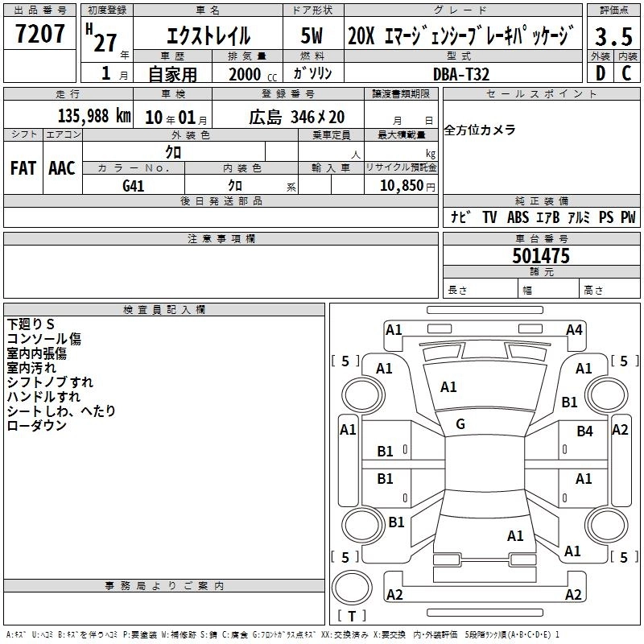Click the air conditioner value AAC
Image resolution: width=644 pixels, height=644 pixels.
tap(62, 168)
